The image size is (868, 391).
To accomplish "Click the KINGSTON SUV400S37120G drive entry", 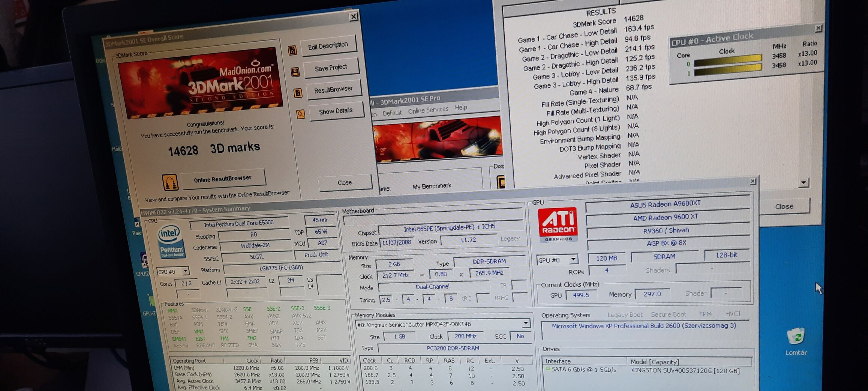I will [x=685, y=371].
